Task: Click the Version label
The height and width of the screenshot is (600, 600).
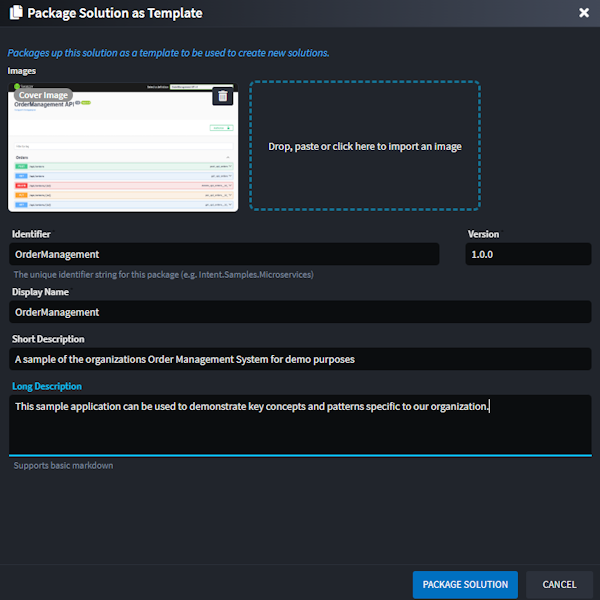Action: pos(483,234)
